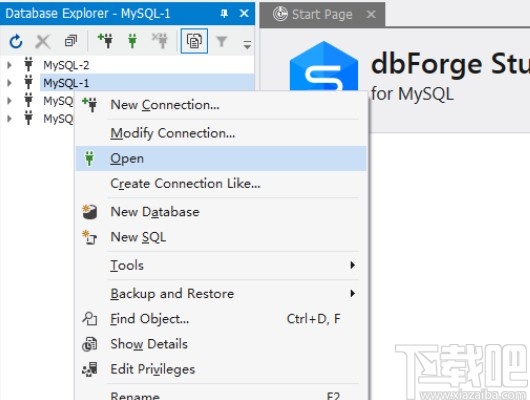This screenshot has height=400, width=530.
Task: Open the Tools submenu
Action: click(221, 265)
